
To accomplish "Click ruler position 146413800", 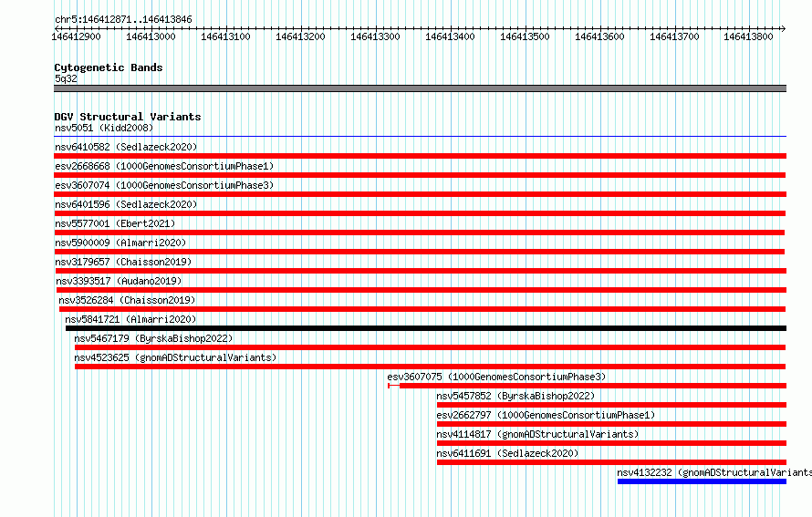I will 748,36.
